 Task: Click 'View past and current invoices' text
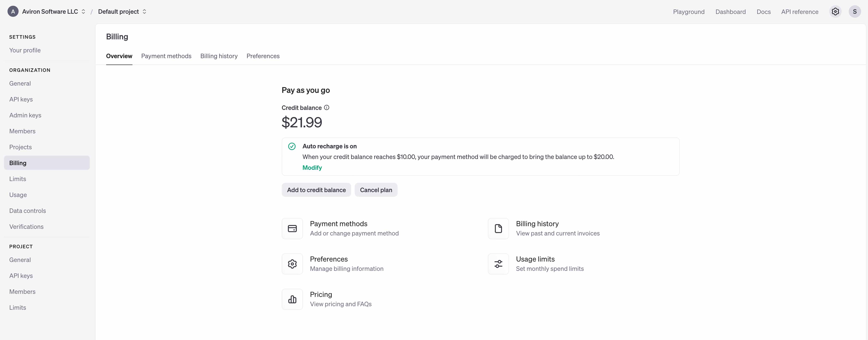(x=558, y=233)
